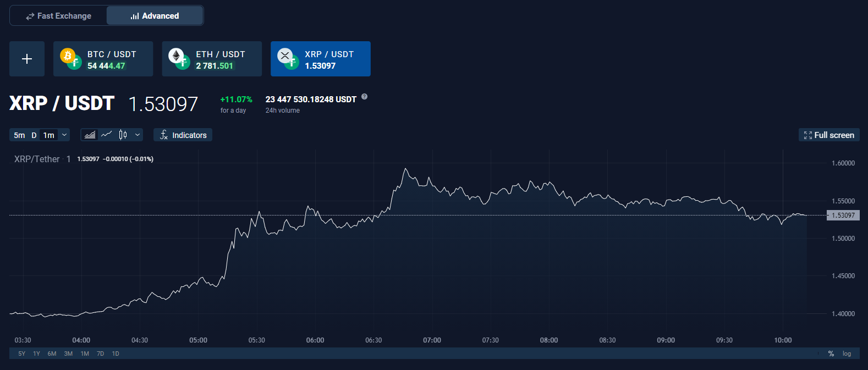Open the Indicators menu
The height and width of the screenshot is (370, 868).
click(x=183, y=135)
